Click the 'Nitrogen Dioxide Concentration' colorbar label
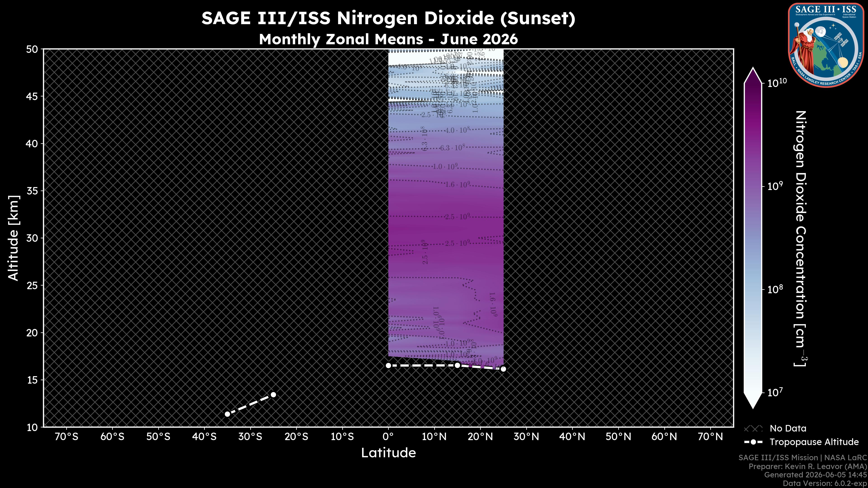868x488 pixels. [801, 238]
